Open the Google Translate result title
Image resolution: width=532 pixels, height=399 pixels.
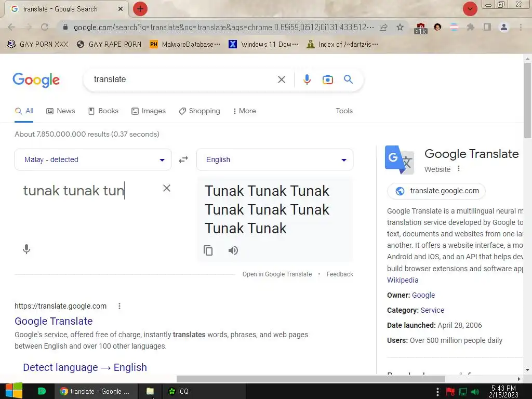[x=54, y=321]
